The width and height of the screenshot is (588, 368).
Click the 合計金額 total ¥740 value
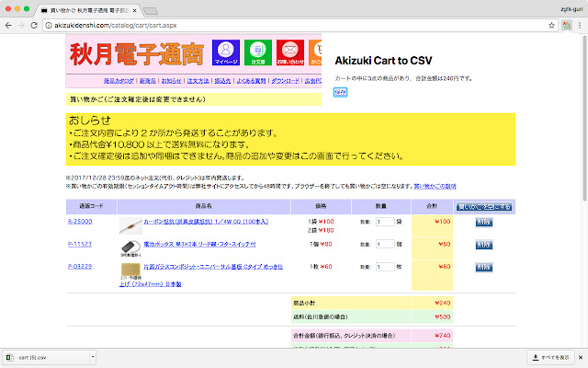click(443, 335)
